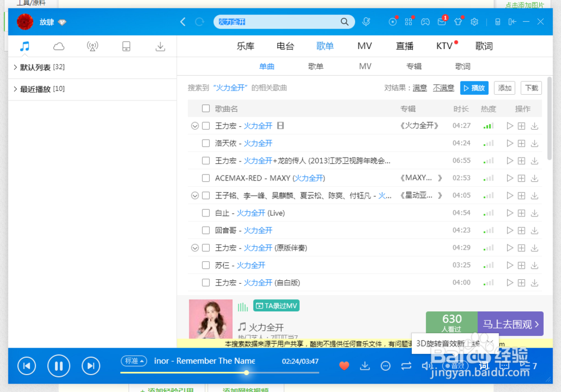Toggle the select-all checkbox in song list header
Image resolution: width=561 pixels, height=392 pixels.
pyautogui.click(x=206, y=108)
